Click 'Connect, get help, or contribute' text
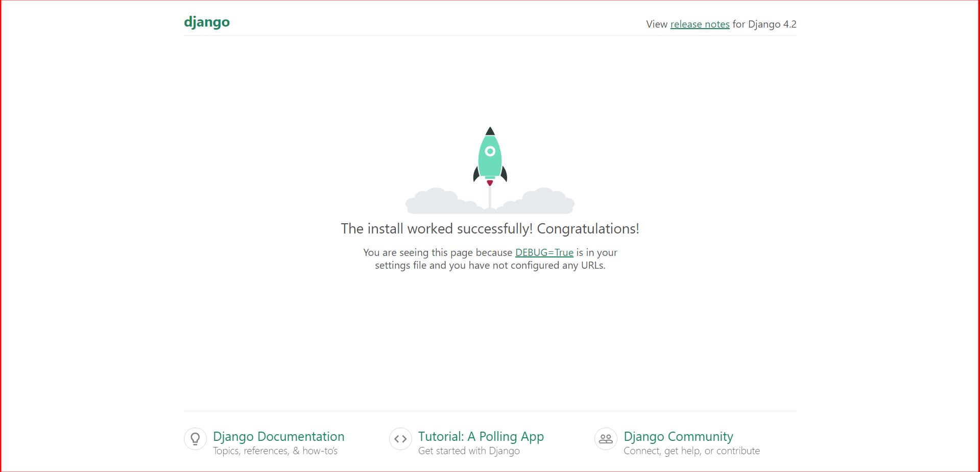 point(692,451)
